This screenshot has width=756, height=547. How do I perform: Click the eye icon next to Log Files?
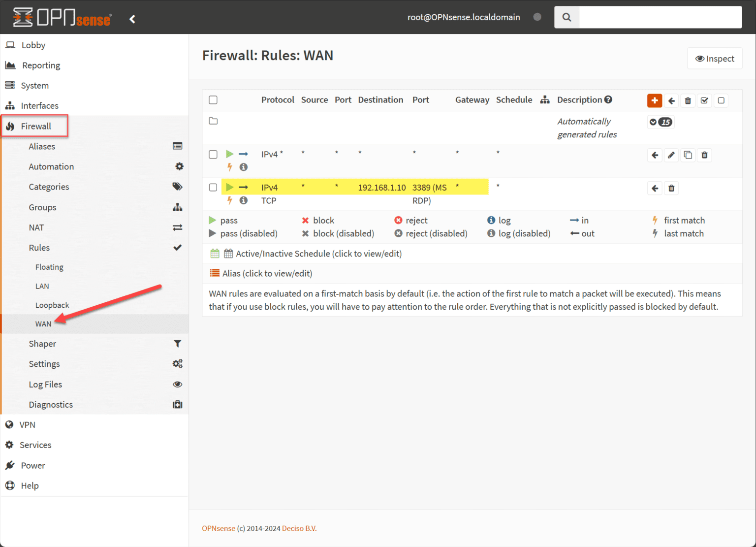tap(177, 384)
